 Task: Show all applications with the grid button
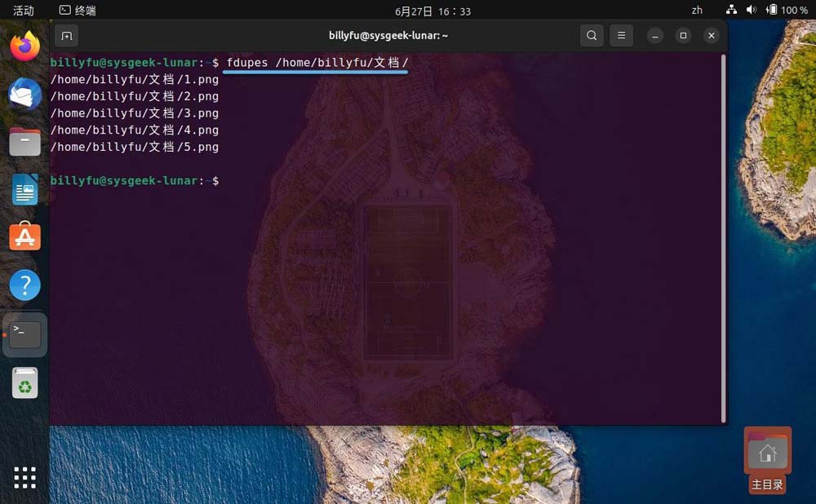tap(24, 477)
